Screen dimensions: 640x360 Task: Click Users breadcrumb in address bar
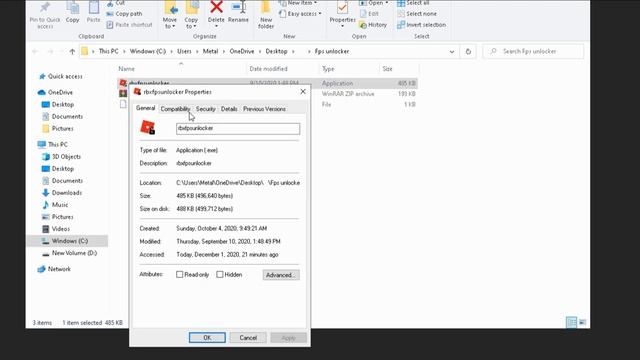(x=184, y=51)
